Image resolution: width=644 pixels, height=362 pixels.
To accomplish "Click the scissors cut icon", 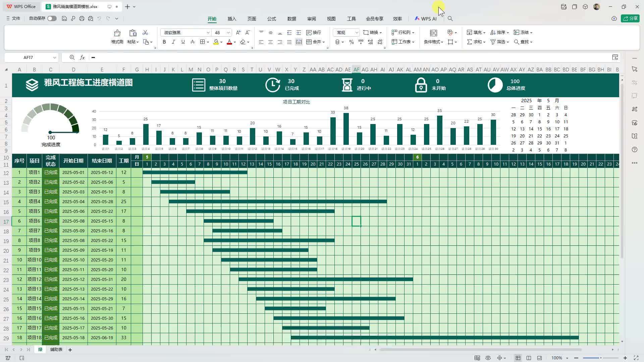I will [145, 33].
